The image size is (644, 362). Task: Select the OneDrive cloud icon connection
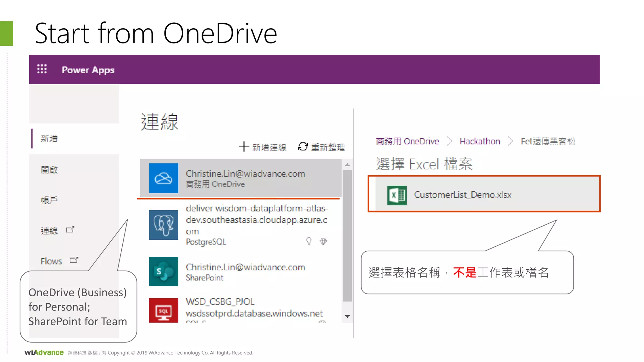tap(164, 178)
